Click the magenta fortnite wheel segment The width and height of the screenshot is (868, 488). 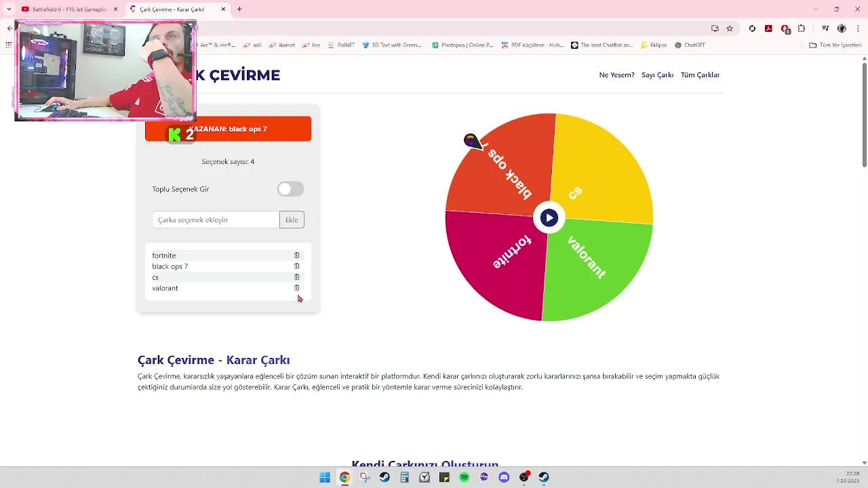click(498, 264)
